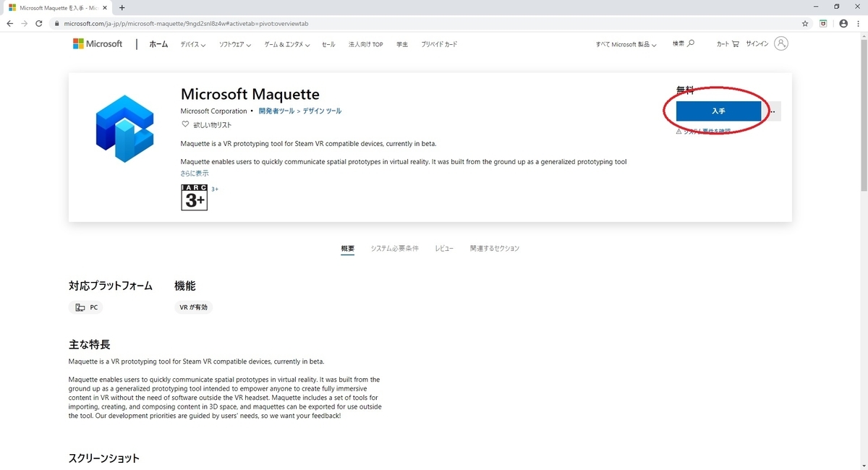Click the Microsoft Corporation publisher text

(214, 111)
